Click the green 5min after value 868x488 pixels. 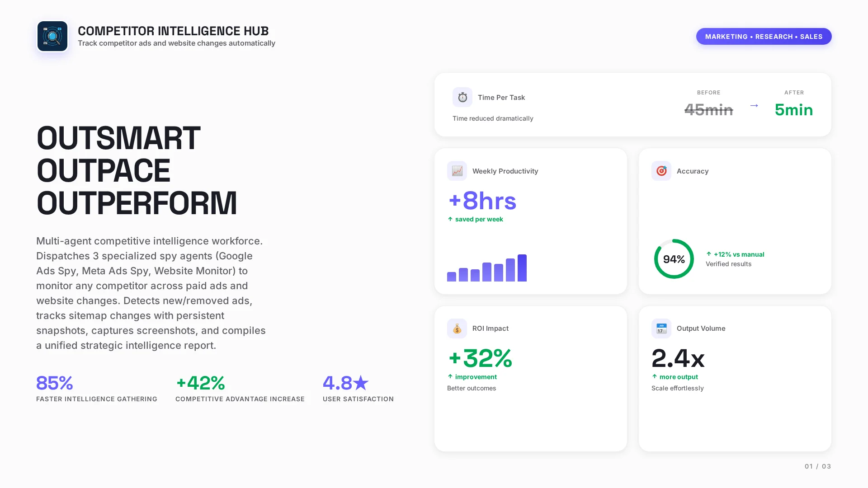(x=793, y=110)
